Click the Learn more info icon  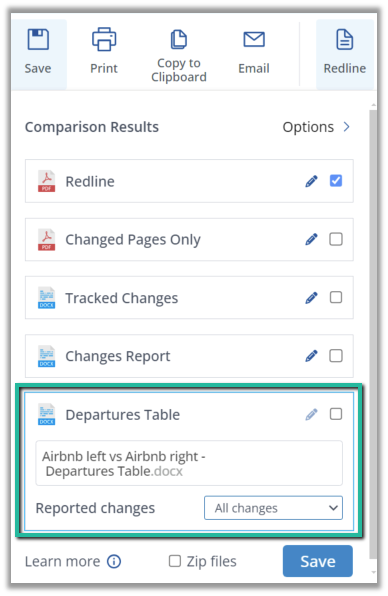pyautogui.click(x=114, y=561)
